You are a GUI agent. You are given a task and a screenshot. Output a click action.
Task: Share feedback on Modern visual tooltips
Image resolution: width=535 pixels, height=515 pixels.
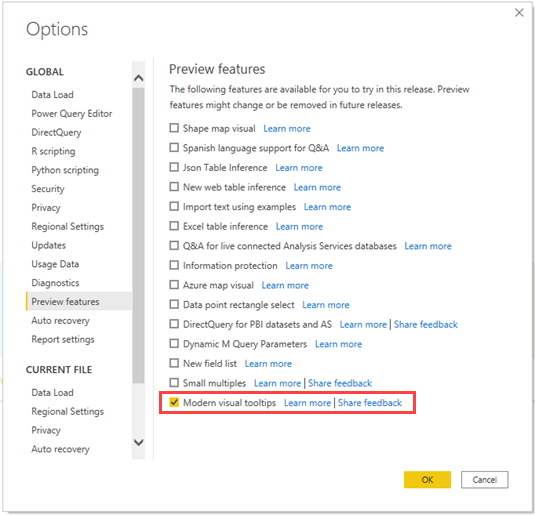(x=370, y=403)
